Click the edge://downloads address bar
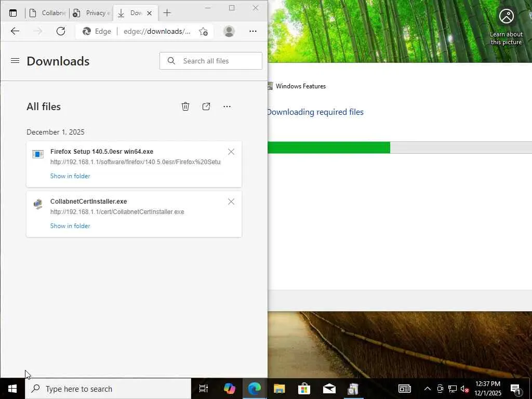 (157, 32)
